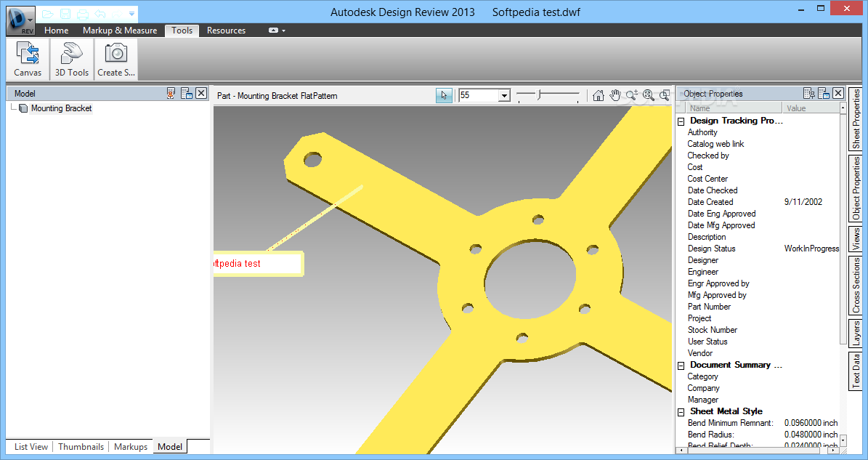The image size is (868, 460).
Task: Open the quick access toolbar customize arrow
Action: click(x=131, y=14)
